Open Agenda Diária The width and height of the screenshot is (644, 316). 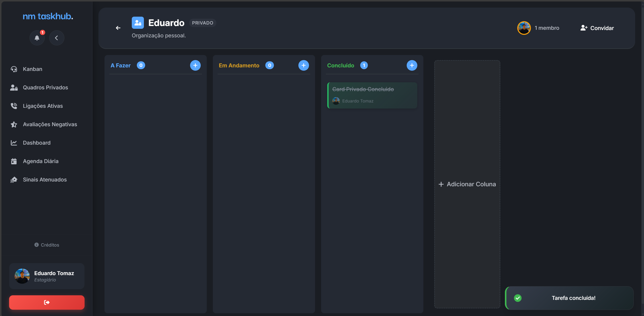pos(40,161)
